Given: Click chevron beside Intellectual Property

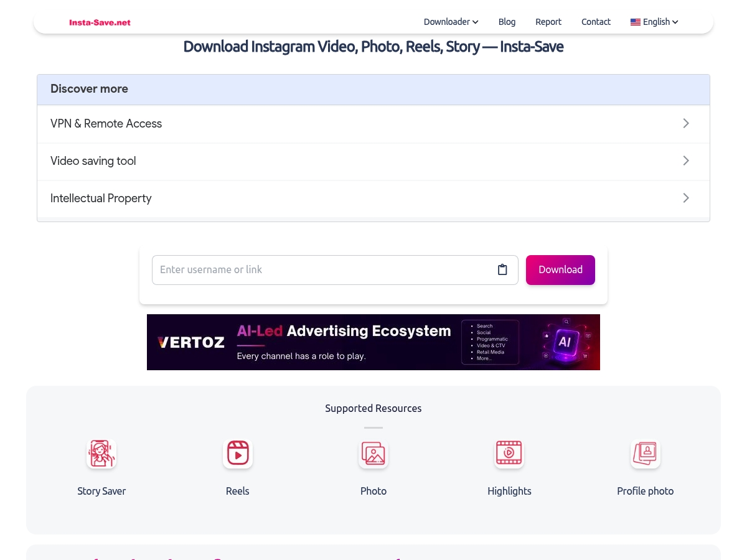Looking at the screenshot, I should click(x=686, y=198).
